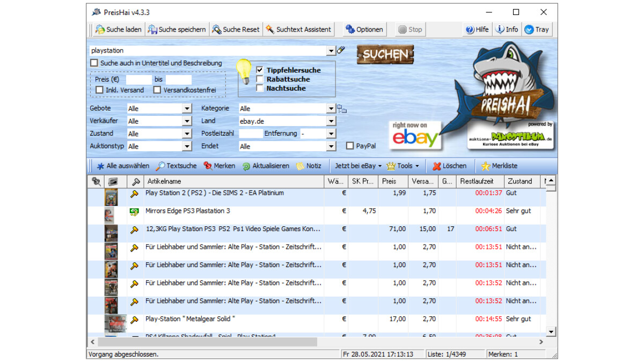Open the Merkliste star icon
Image resolution: width=644 pixels, height=362 pixels.
click(486, 166)
